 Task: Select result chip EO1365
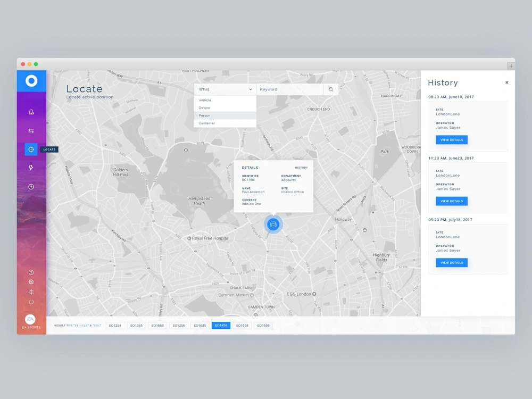[136, 326]
